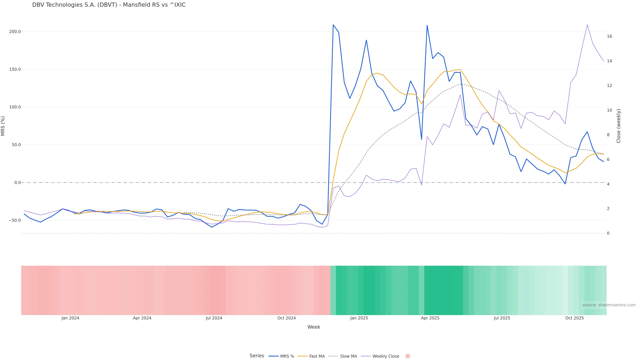Click the pink legend color swatch
This screenshot has height=362, width=644.
[x=408, y=356]
